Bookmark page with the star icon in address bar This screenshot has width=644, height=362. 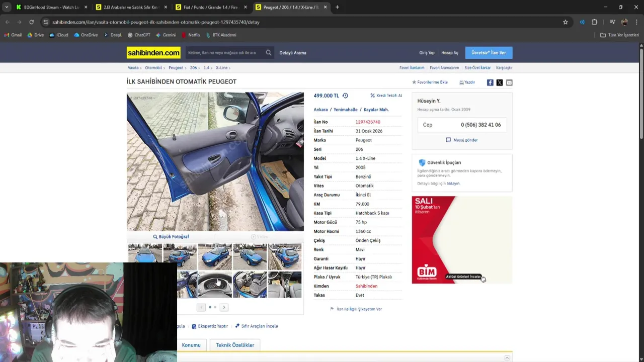pos(566,22)
